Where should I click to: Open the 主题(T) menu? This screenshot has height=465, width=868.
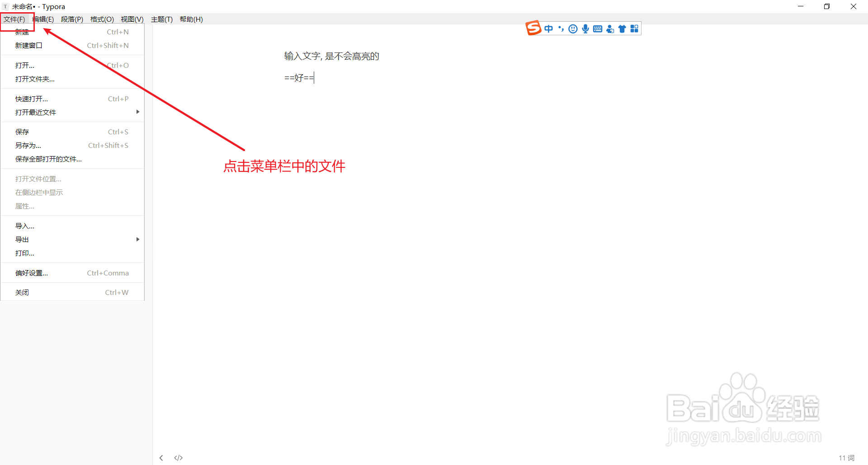[x=162, y=19]
